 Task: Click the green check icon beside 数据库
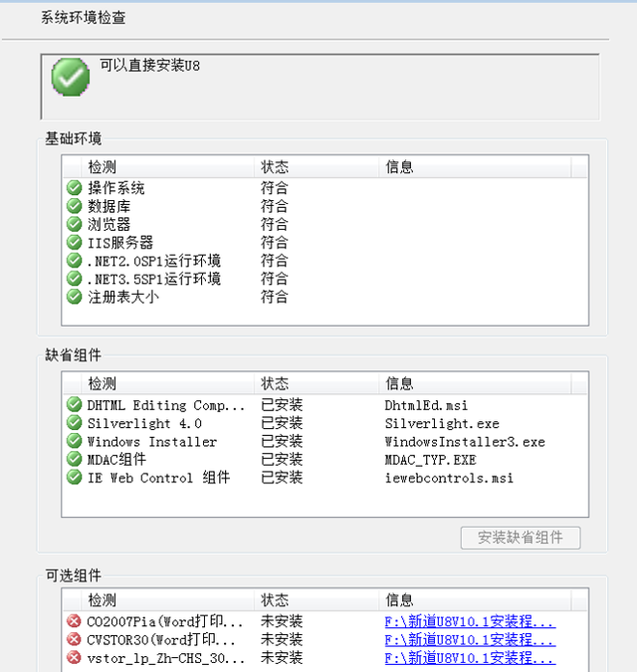[x=74, y=206]
